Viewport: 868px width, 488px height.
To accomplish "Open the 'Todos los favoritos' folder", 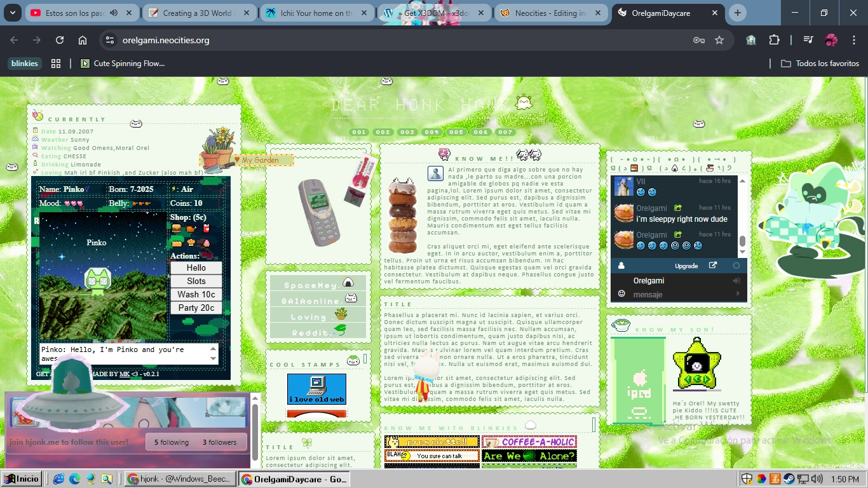I will [820, 64].
